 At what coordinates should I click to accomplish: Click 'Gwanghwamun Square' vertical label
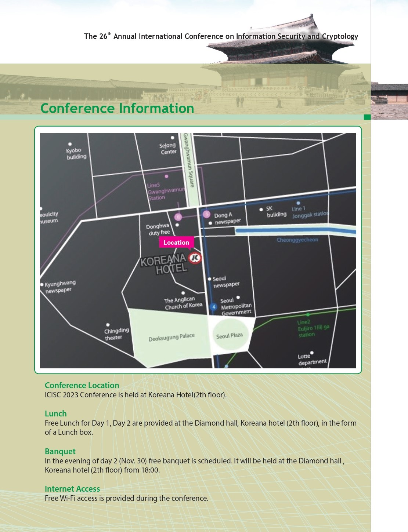[x=189, y=160]
